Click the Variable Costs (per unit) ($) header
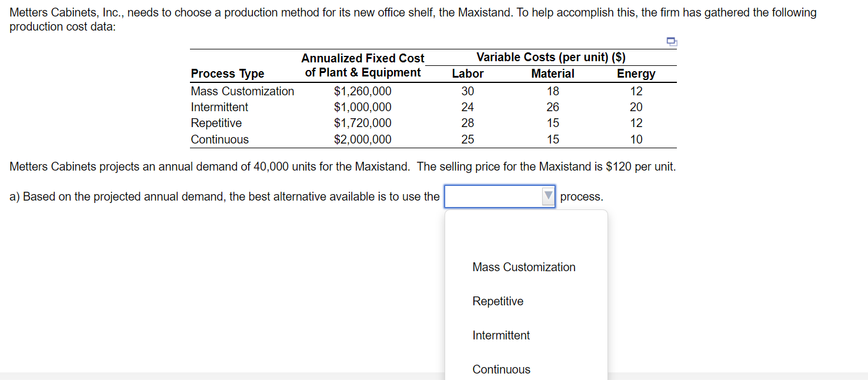 coord(551,57)
